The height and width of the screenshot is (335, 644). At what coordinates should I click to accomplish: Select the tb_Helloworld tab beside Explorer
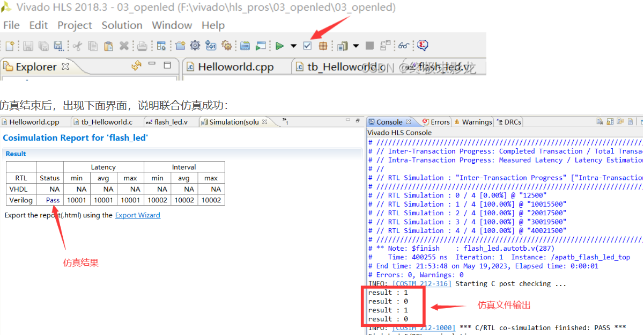point(340,67)
